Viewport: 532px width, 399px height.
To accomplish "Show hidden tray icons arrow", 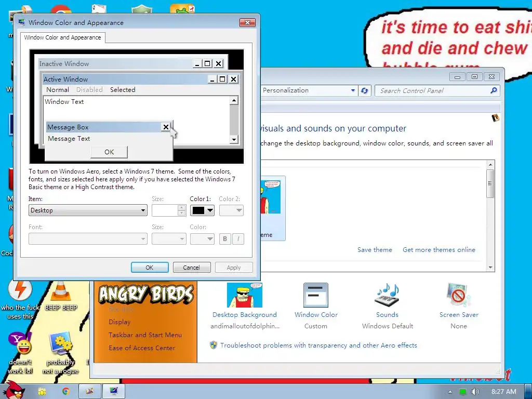I will 450,392.
